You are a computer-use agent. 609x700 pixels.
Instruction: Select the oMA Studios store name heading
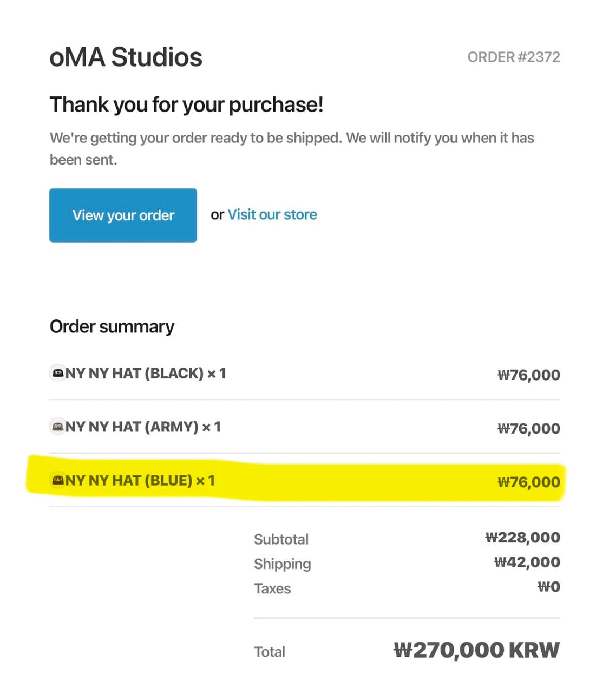coord(126,57)
